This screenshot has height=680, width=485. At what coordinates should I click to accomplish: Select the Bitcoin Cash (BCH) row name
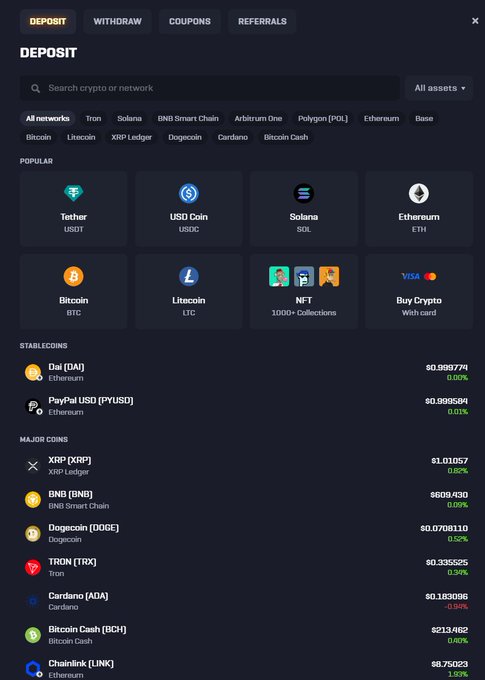(x=87, y=629)
